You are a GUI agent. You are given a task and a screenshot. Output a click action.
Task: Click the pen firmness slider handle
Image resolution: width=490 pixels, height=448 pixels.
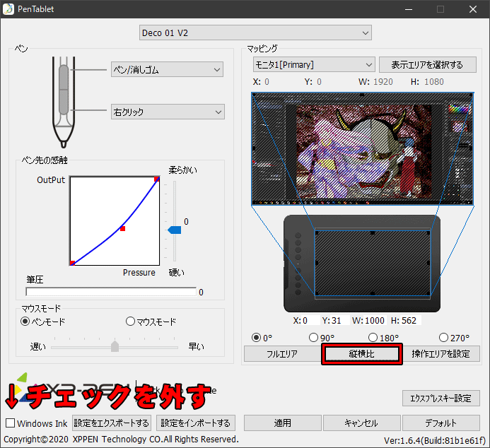click(175, 230)
